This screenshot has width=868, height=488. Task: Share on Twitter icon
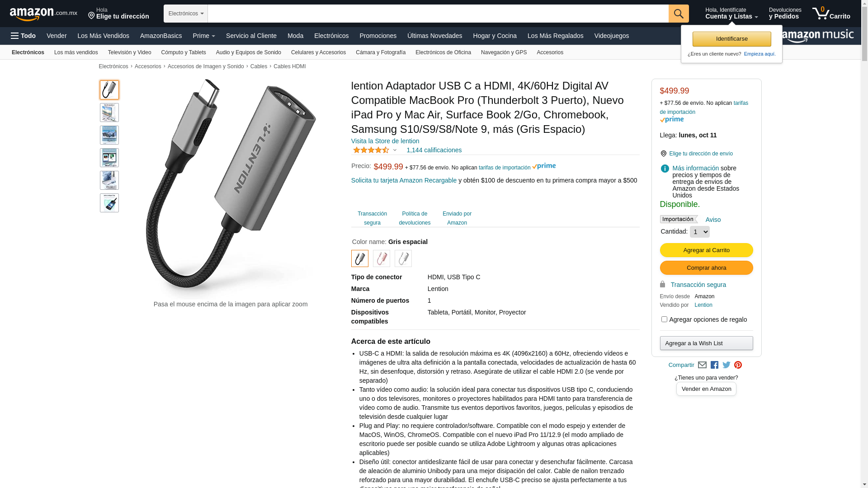point(726,365)
